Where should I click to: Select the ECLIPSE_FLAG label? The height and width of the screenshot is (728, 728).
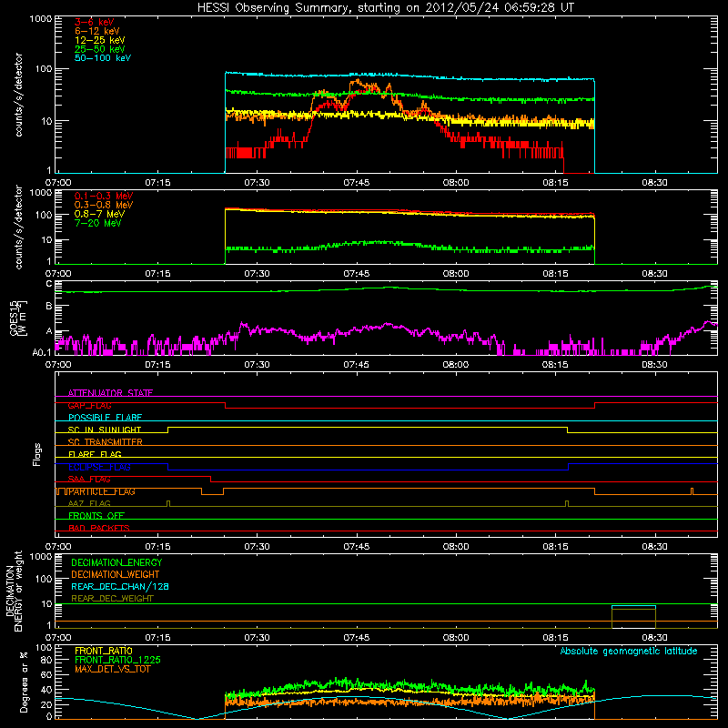[x=99, y=467]
